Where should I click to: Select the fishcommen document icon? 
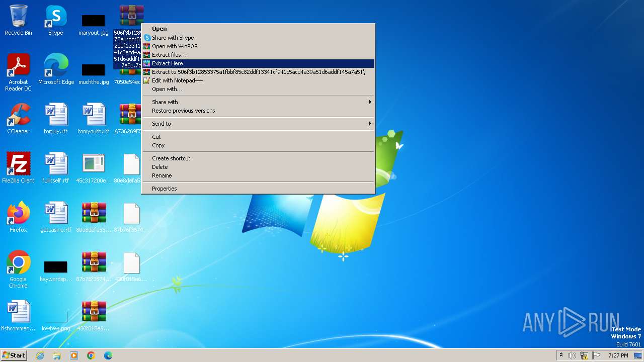[x=18, y=316]
